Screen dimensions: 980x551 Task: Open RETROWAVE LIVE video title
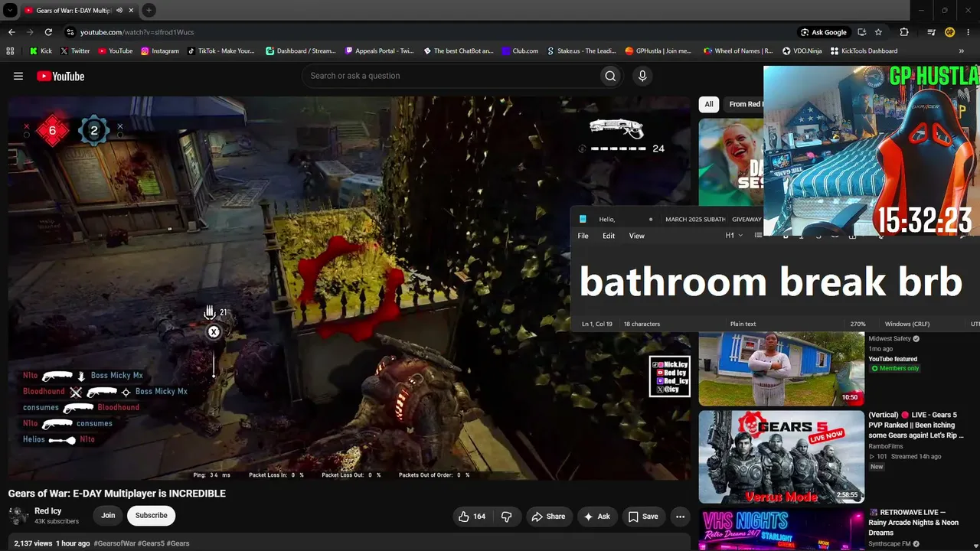coord(913,523)
